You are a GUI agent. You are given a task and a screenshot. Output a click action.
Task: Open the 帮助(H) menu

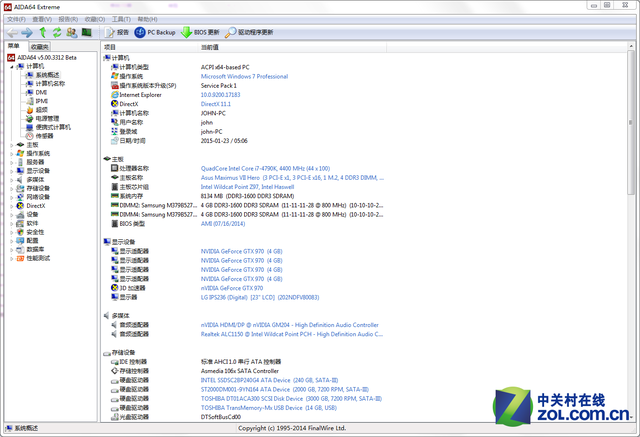pos(147,19)
